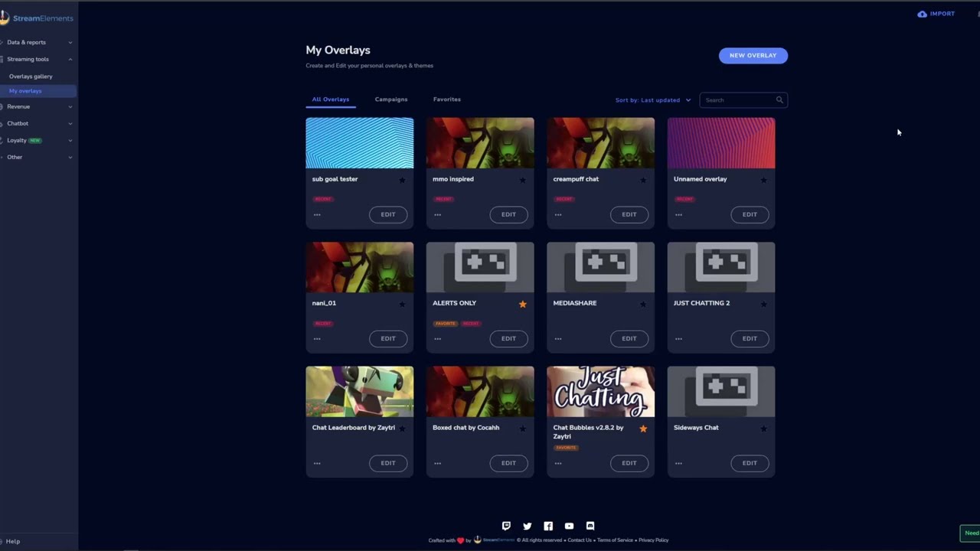
Task: Edit the Boxed chat by Cocahh overlay
Action: pyautogui.click(x=508, y=463)
